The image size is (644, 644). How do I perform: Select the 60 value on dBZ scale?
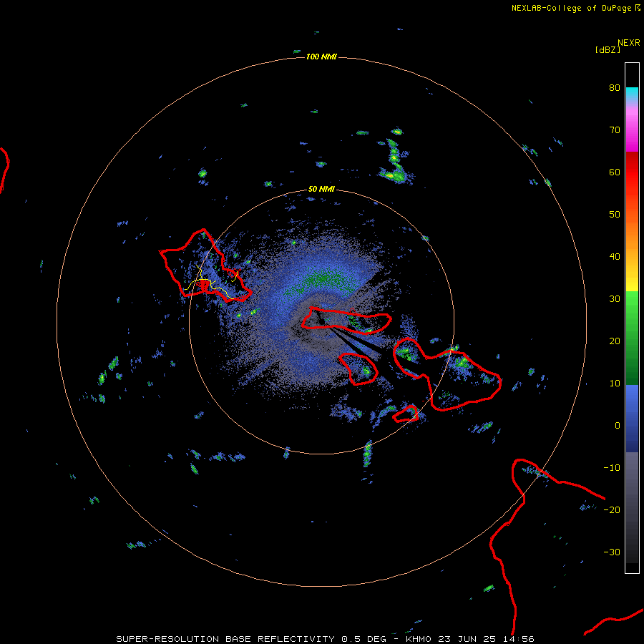point(615,172)
